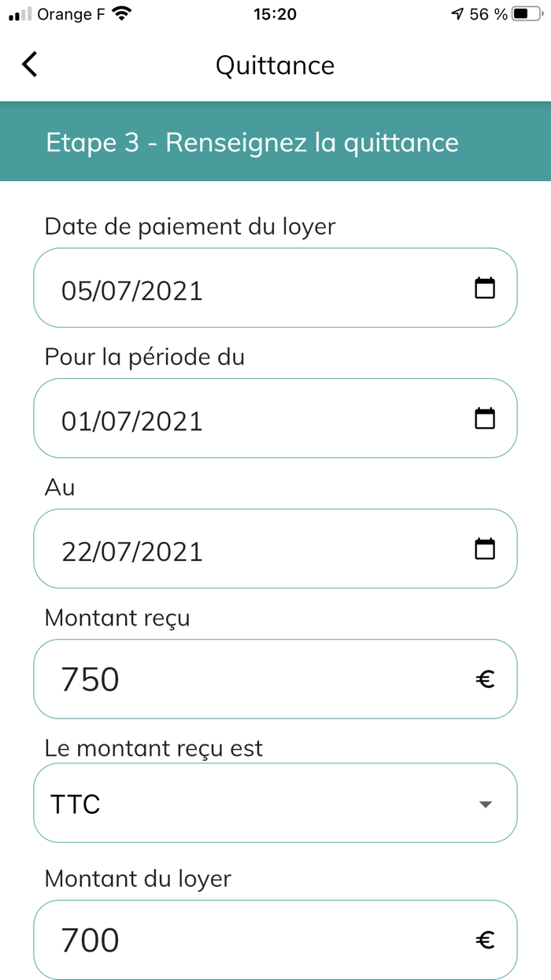This screenshot has height=980, width=551.
Task: Open the calendar for Date de paiement du loyer
Action: [486, 288]
